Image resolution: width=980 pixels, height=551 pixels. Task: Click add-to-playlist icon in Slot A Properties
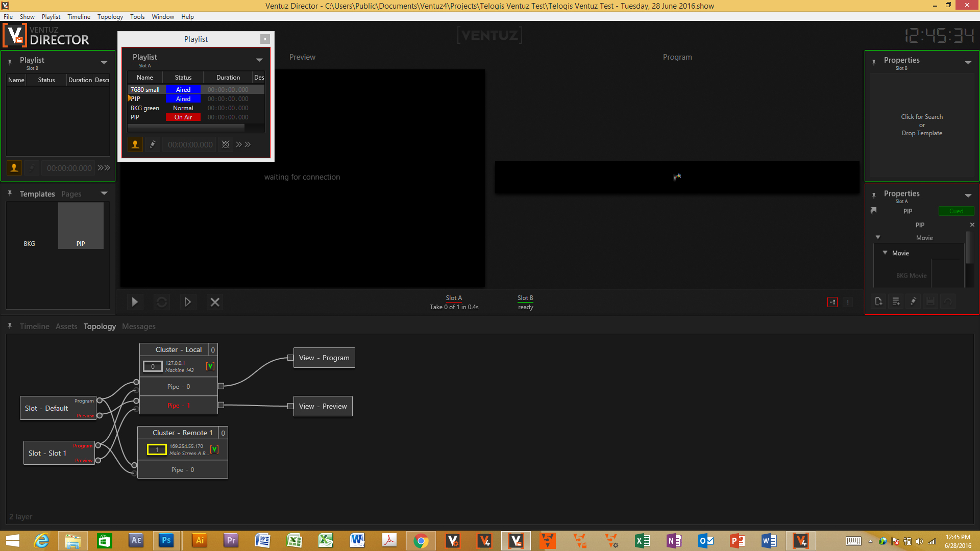pyautogui.click(x=896, y=302)
